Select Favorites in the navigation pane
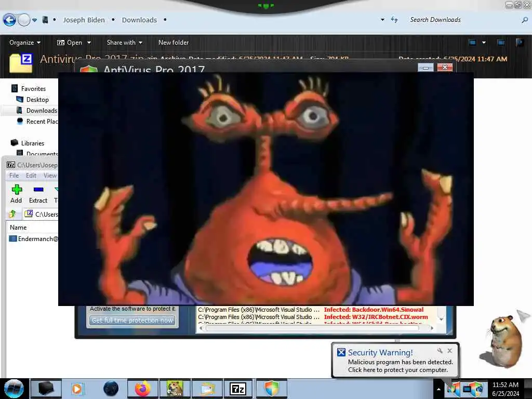The width and height of the screenshot is (532, 399). (29, 88)
